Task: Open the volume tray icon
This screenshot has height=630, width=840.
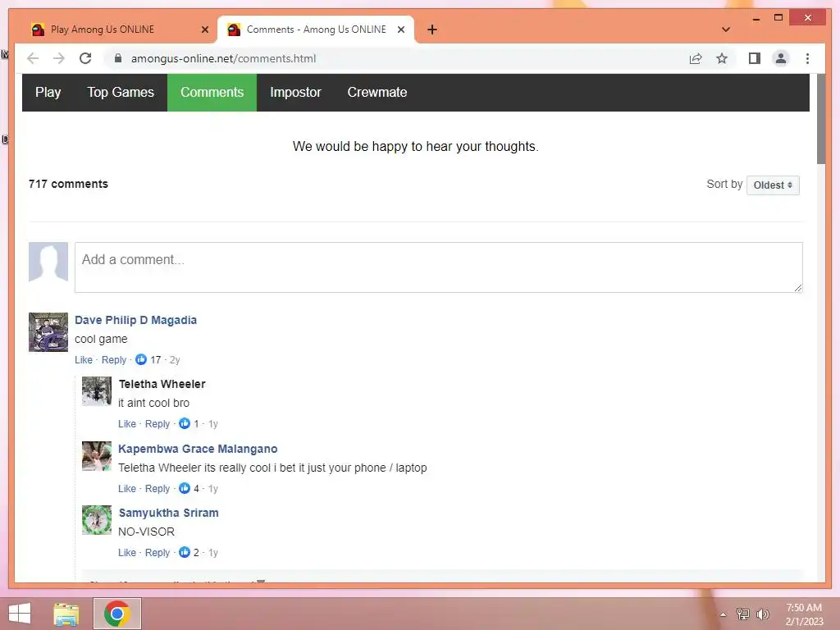Action: pos(762,614)
